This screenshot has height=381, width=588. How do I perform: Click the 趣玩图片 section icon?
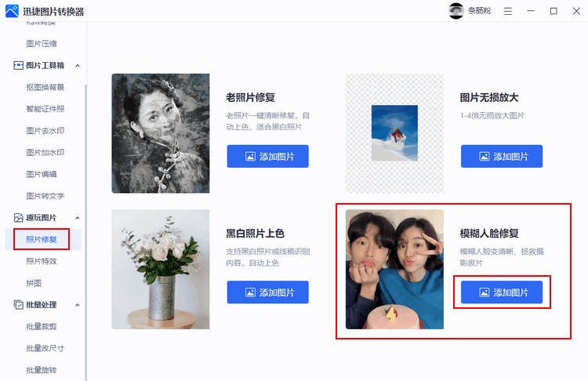coord(18,218)
